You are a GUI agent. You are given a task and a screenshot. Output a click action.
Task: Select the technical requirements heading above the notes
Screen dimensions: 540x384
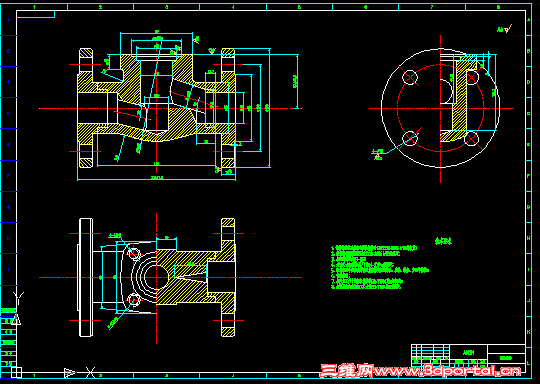click(443, 241)
